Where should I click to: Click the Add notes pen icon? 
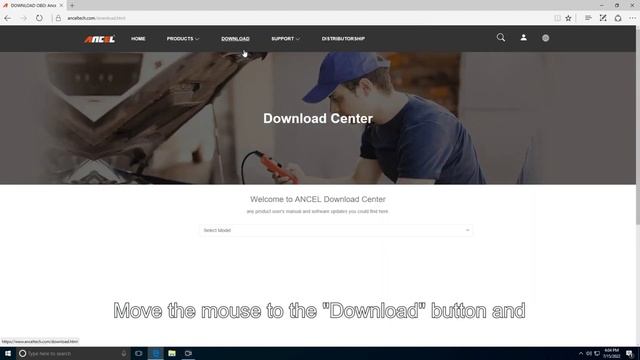tap(603, 18)
